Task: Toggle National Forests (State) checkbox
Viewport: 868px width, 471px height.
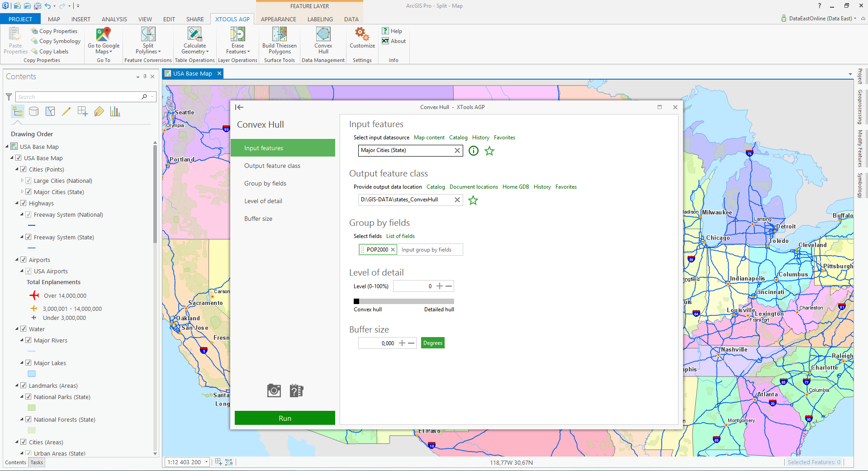Action: [x=28, y=419]
